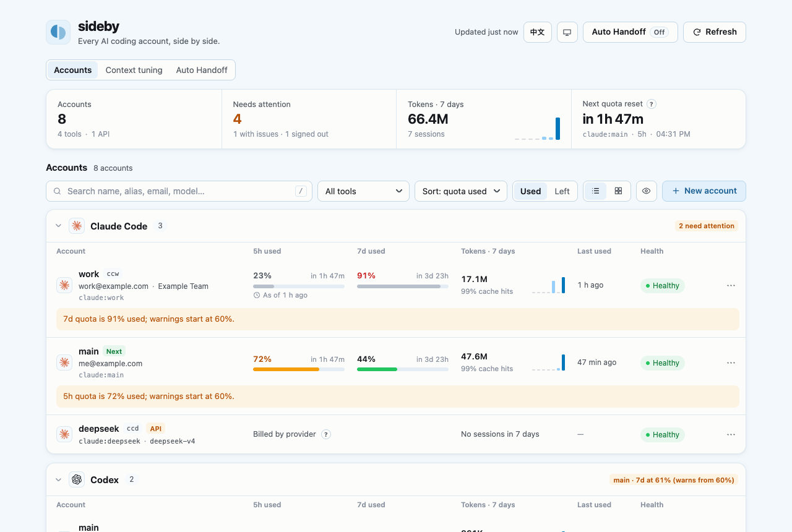This screenshot has width=792, height=532.
Task: Click the main 7d at 61% warning badge
Action: [673, 480]
